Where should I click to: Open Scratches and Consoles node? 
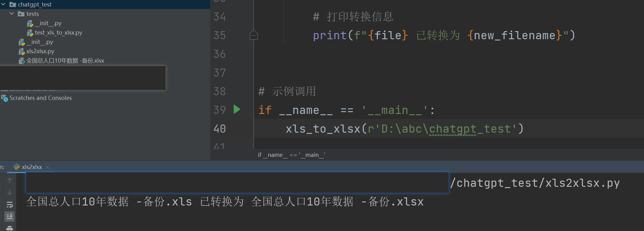coord(41,98)
